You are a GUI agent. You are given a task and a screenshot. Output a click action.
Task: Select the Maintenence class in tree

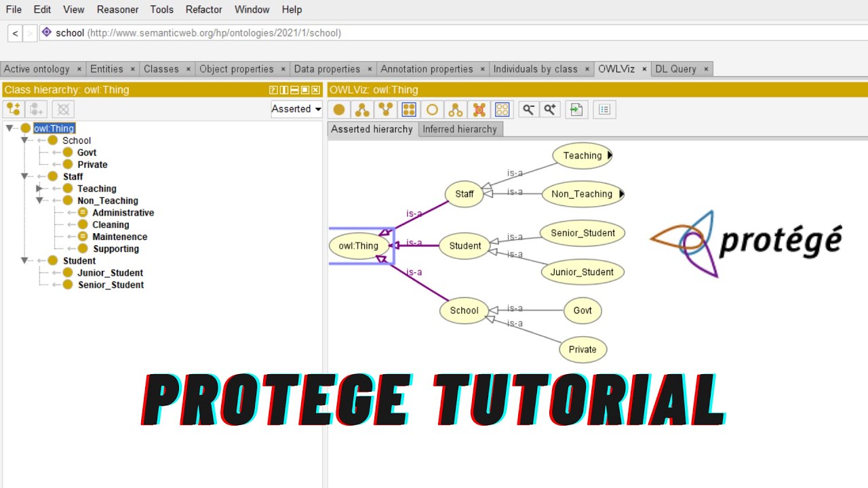click(120, 237)
